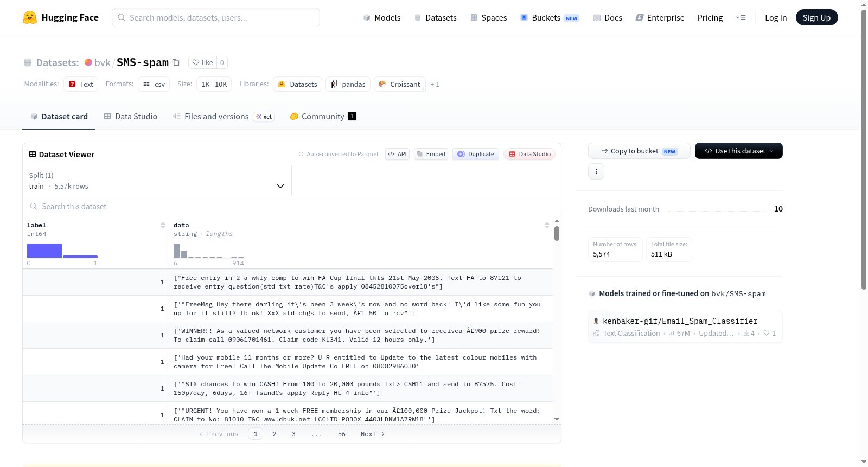868x467 pixels.
Task: Click the bvk user avatar
Action: (88, 62)
